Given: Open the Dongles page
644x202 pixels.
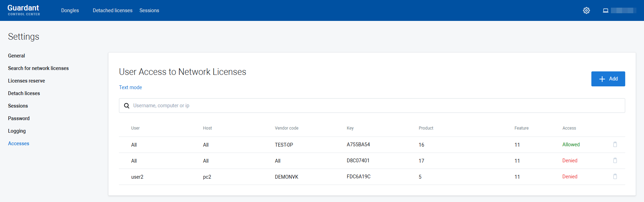Looking at the screenshot, I should point(70,10).
